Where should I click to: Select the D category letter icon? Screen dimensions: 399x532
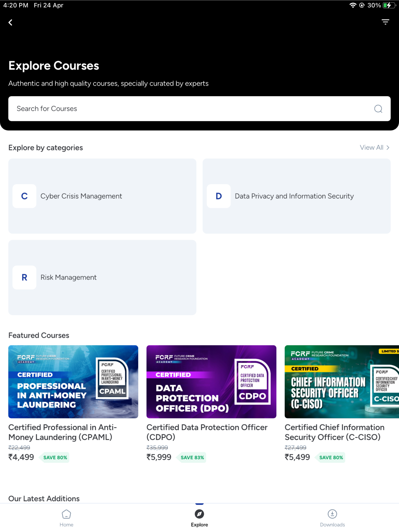coord(219,196)
